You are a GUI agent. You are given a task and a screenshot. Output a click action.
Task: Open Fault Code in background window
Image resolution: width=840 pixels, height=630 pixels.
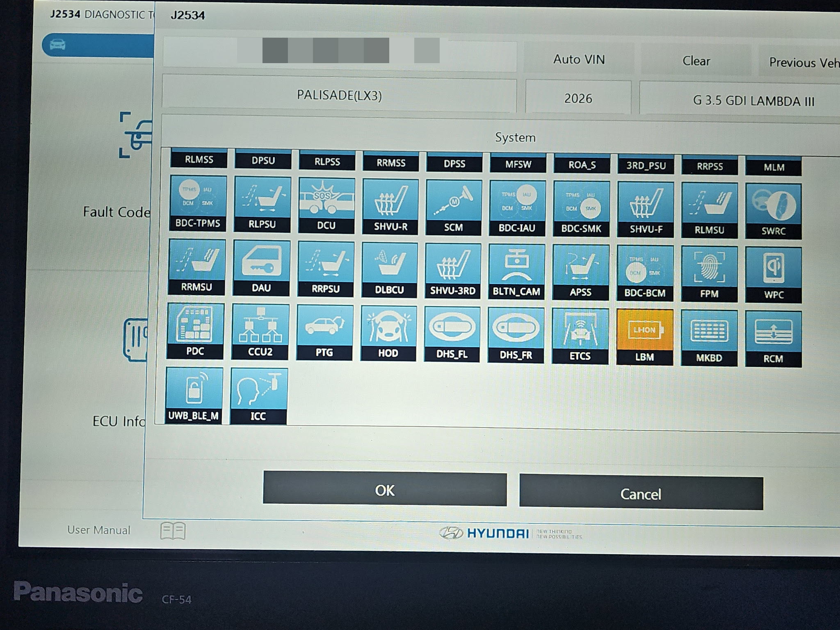tap(117, 212)
